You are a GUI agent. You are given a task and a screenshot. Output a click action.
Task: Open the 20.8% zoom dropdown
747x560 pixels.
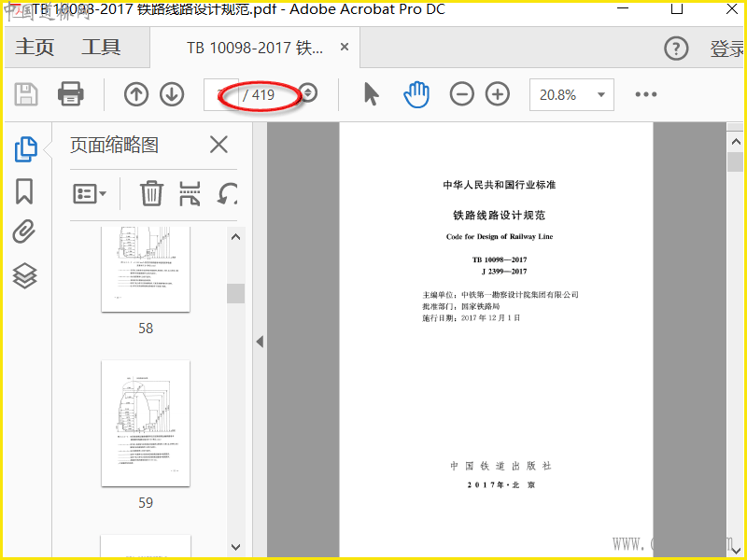[x=571, y=95]
